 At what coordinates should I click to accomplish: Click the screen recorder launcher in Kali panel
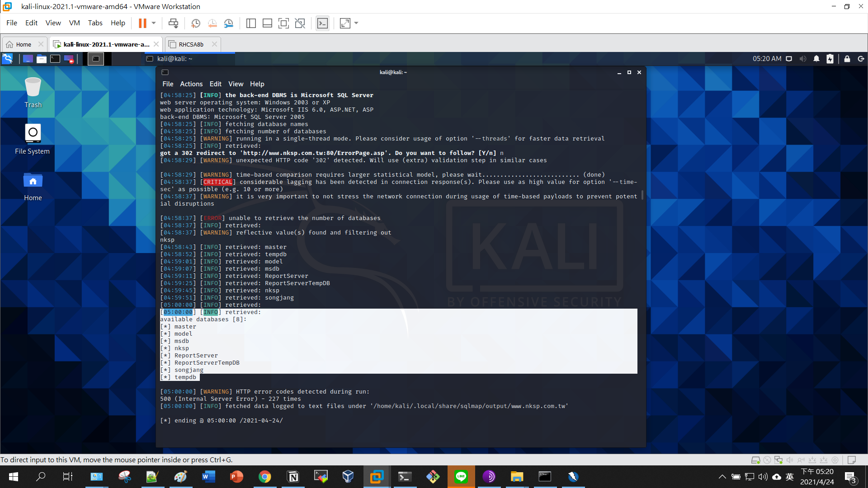[69, 59]
